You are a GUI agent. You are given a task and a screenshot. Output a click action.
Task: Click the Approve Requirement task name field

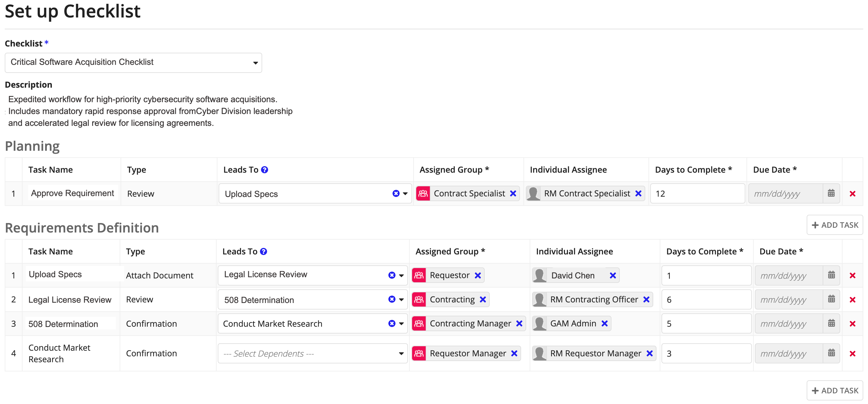pyautogui.click(x=73, y=193)
